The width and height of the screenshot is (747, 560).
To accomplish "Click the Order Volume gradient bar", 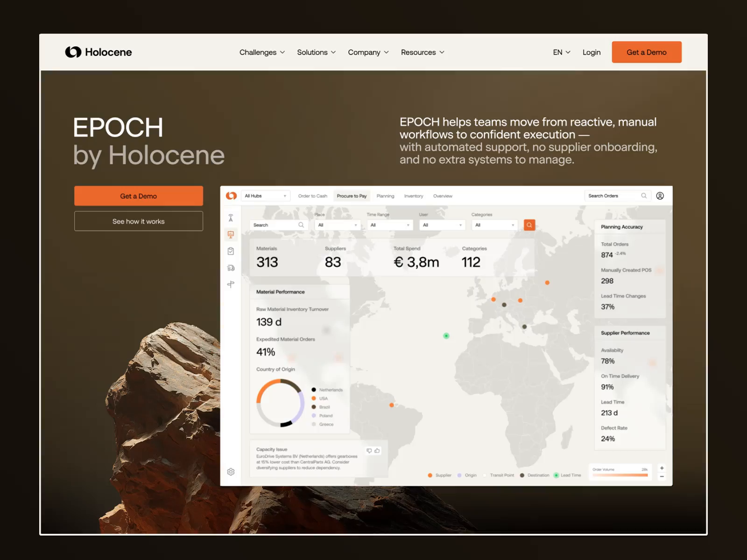I will click(x=620, y=475).
